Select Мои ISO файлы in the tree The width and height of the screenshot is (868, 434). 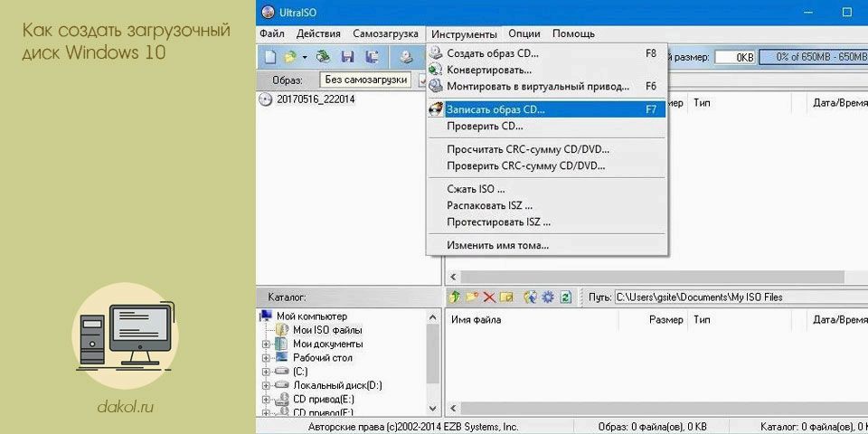(x=327, y=331)
